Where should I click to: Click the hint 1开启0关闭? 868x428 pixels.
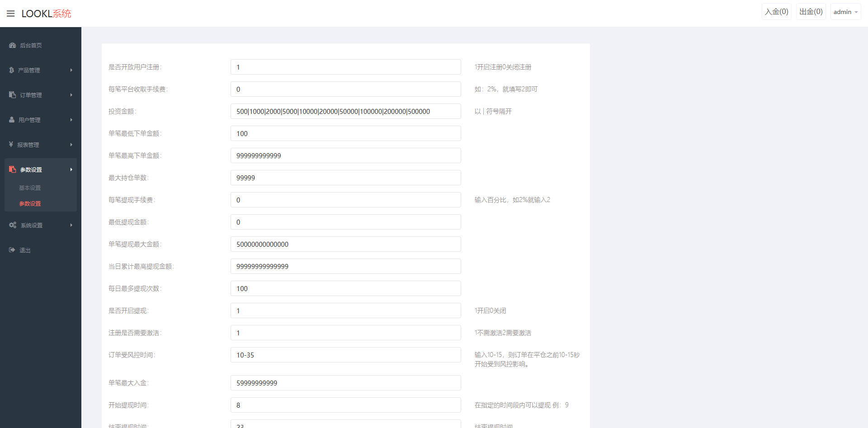(x=490, y=310)
